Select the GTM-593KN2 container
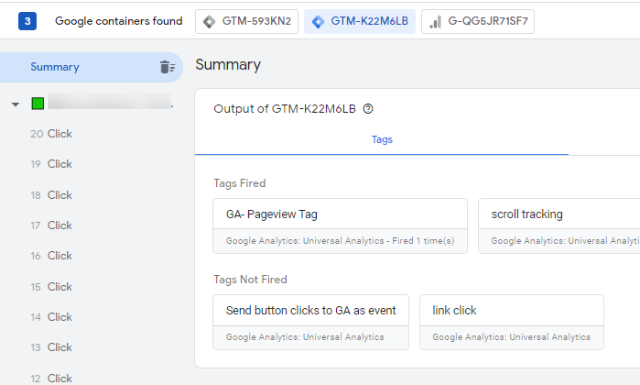 (247, 21)
